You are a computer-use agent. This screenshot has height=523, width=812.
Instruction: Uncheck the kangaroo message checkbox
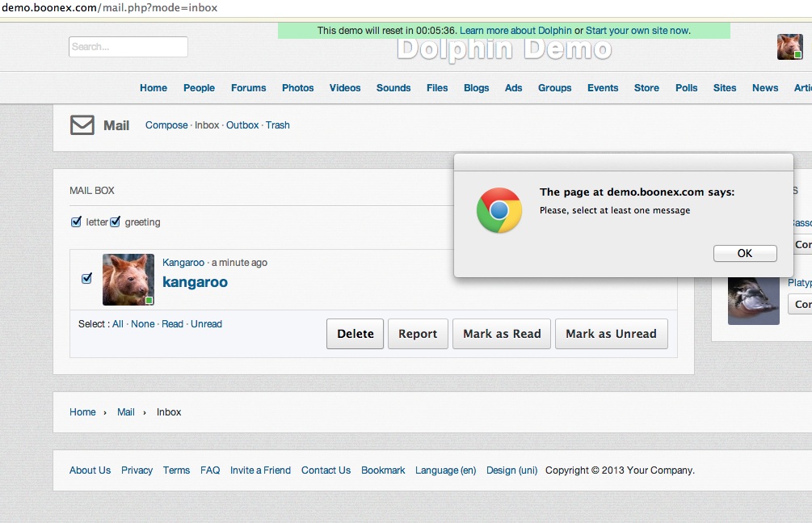[x=86, y=278]
